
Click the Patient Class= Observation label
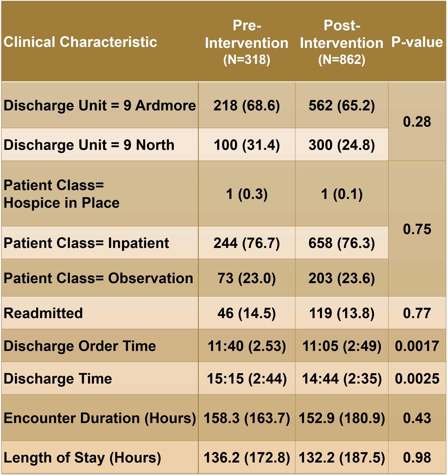coord(98,278)
